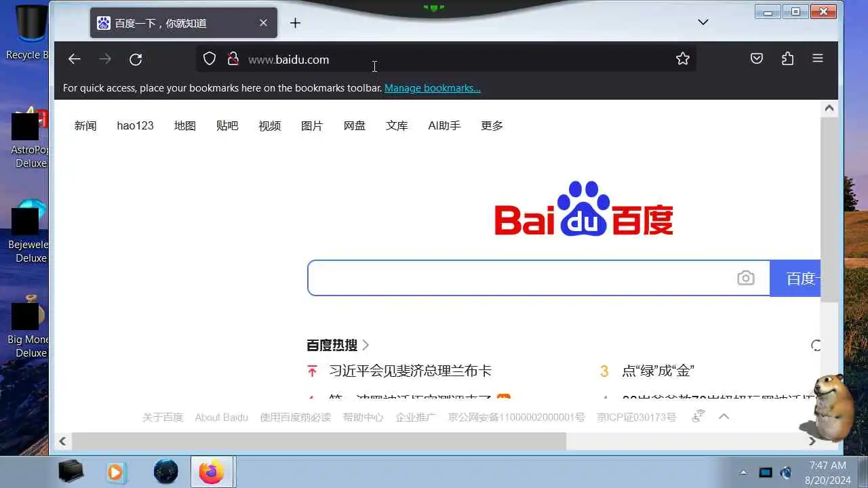
Task: Open the tracking protection shield icon
Action: [210, 59]
